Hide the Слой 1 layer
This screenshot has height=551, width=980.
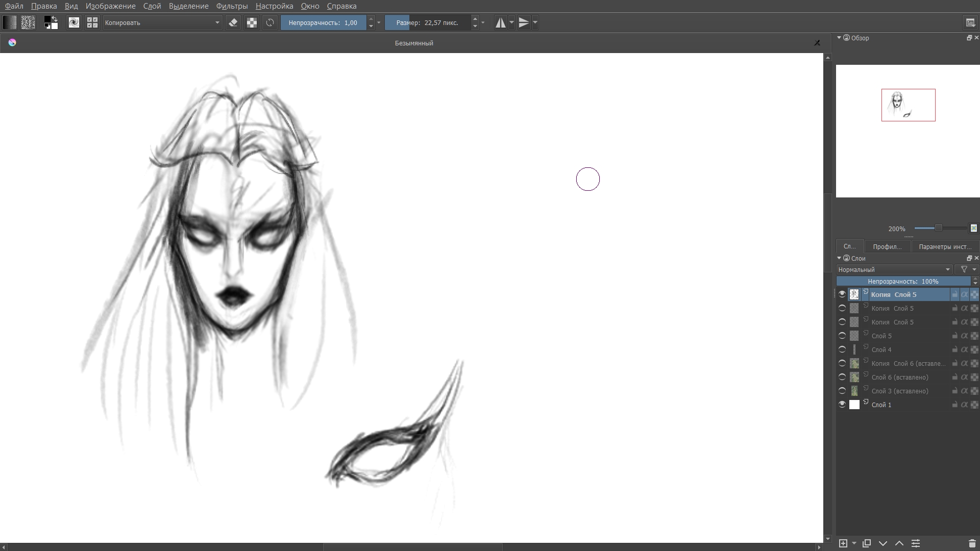tap(842, 405)
